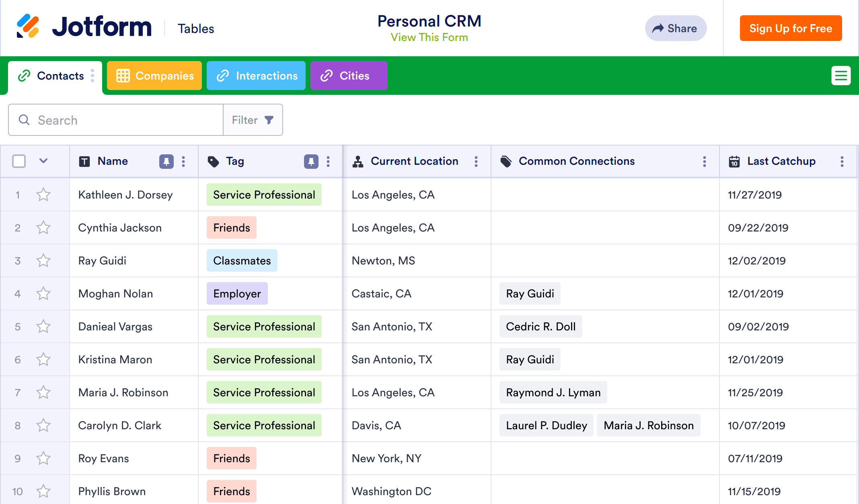Expand the row selection chevron dropdown
This screenshot has height=504, width=859.
point(43,161)
